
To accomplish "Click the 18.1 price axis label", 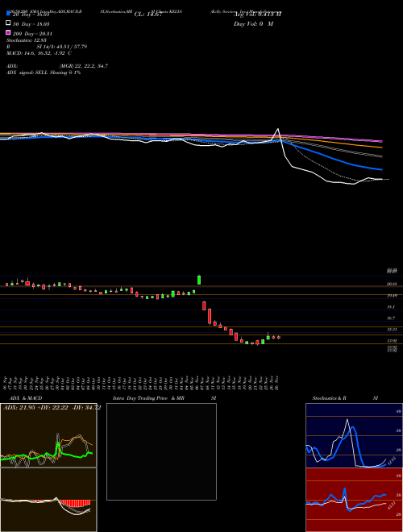I will [392, 307].
